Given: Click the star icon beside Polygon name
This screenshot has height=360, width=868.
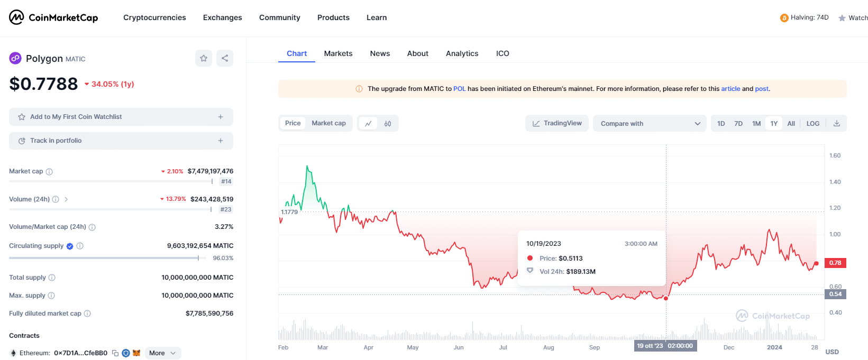Looking at the screenshot, I should 204,58.
